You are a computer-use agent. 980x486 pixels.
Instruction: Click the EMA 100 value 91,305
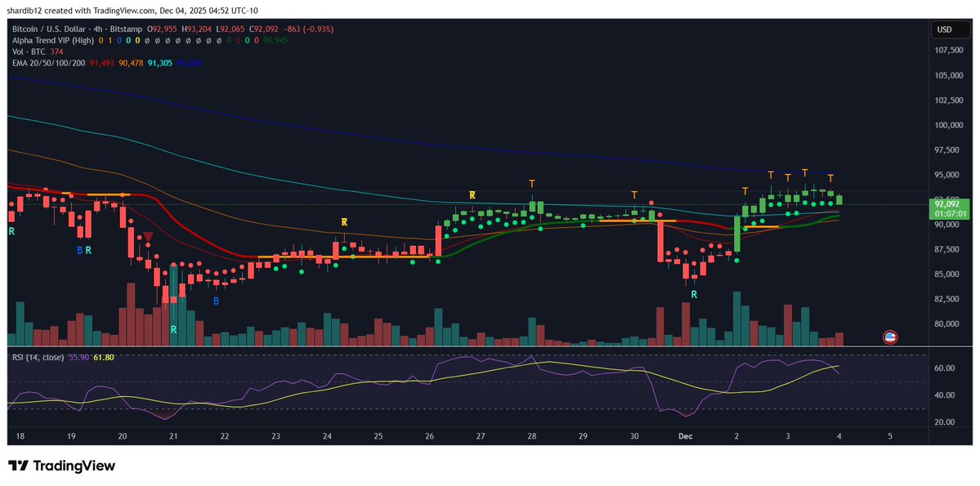click(x=160, y=62)
